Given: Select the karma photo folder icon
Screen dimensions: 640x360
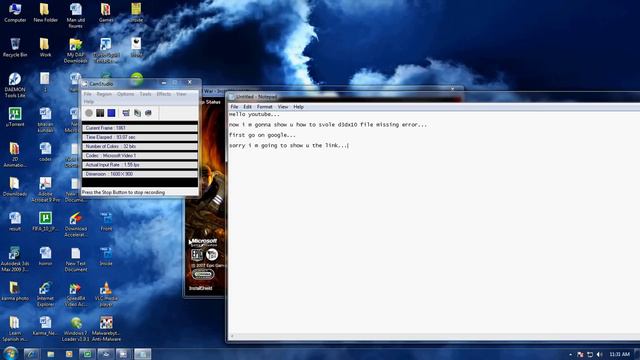Looking at the screenshot, I should point(15,291).
